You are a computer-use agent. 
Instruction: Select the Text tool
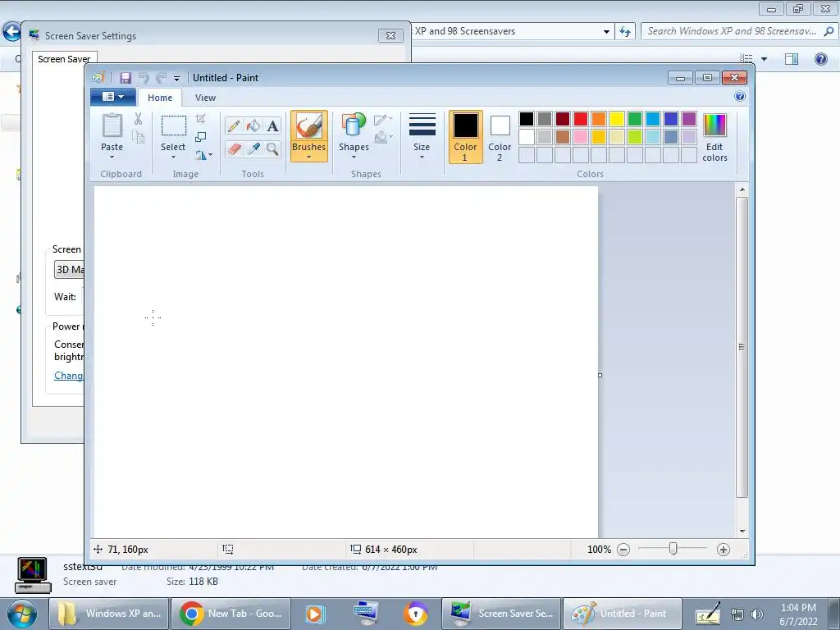[x=272, y=126]
